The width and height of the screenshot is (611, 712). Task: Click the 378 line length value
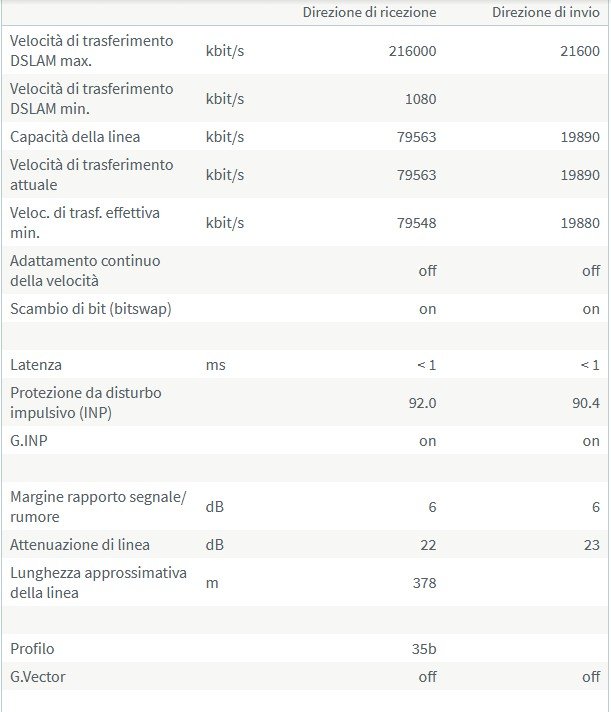424,583
